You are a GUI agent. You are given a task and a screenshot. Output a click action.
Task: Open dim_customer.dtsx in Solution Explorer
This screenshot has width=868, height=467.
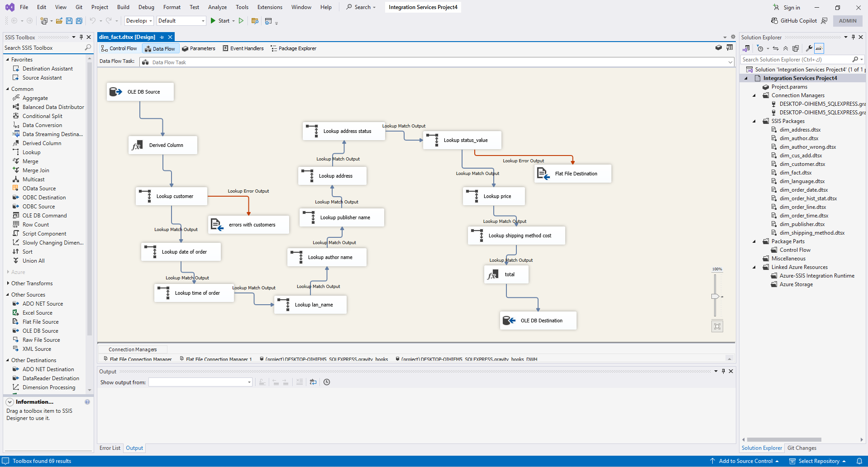point(802,164)
